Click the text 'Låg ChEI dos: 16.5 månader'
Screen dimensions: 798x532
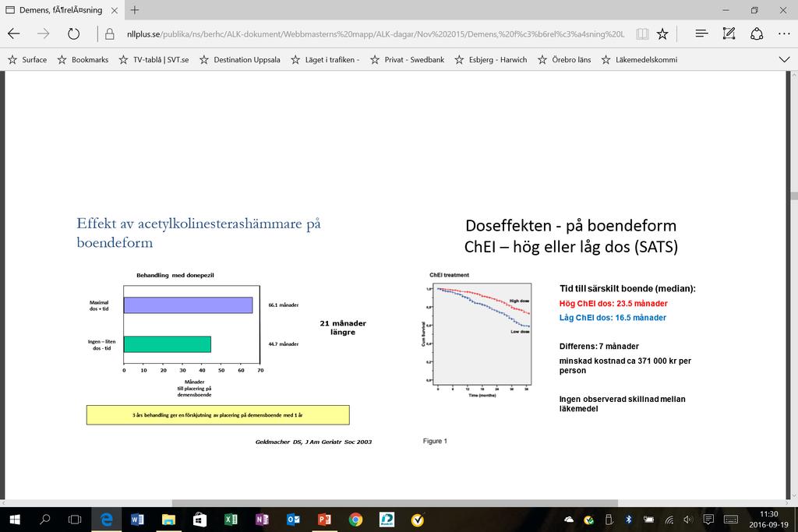pos(613,318)
